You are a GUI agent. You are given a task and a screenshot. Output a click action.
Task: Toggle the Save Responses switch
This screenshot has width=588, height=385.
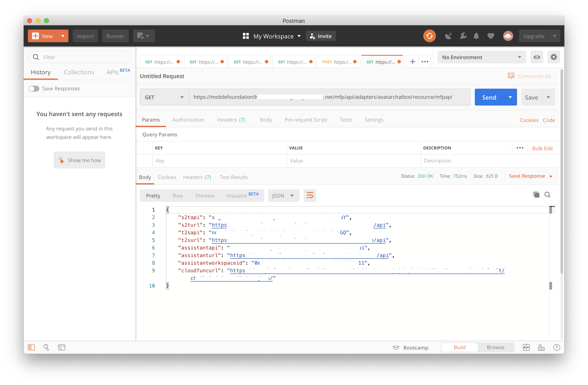click(x=34, y=88)
